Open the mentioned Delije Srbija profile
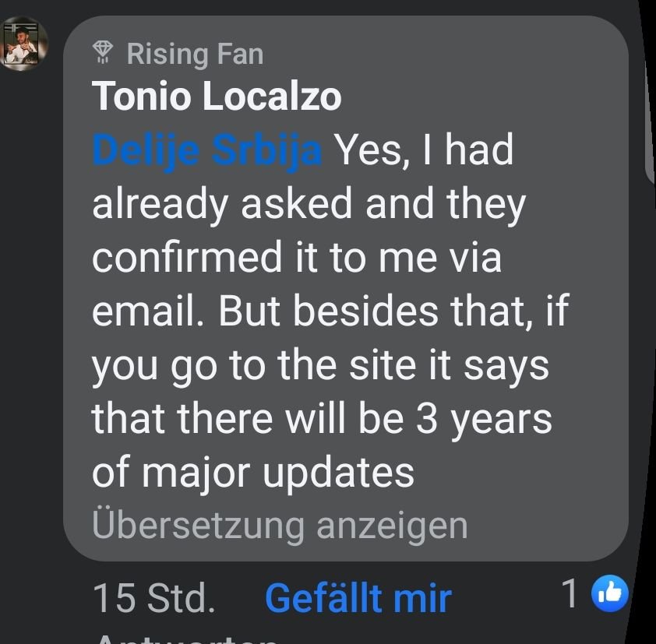 click(x=206, y=150)
